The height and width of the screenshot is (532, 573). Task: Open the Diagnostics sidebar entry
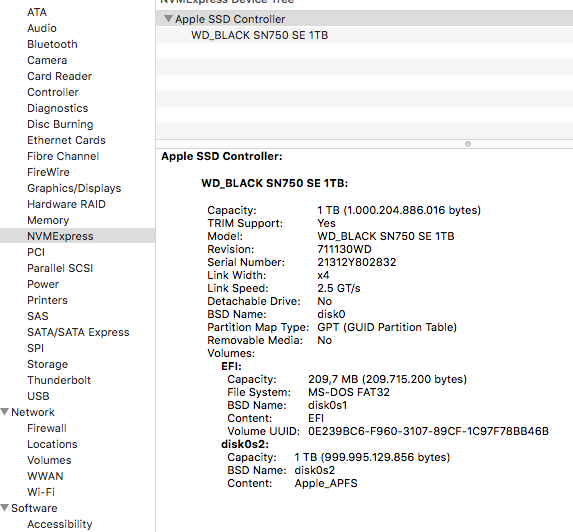[x=58, y=108]
